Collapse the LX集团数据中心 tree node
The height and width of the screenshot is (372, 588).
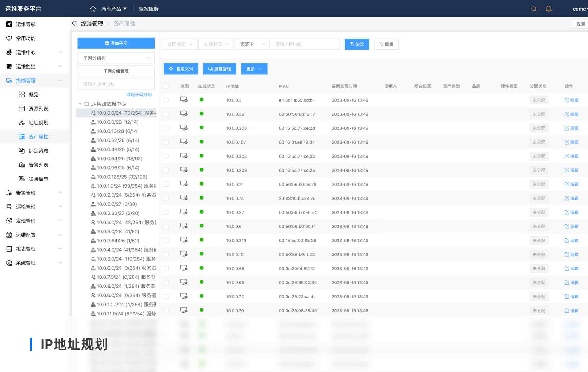(x=80, y=104)
